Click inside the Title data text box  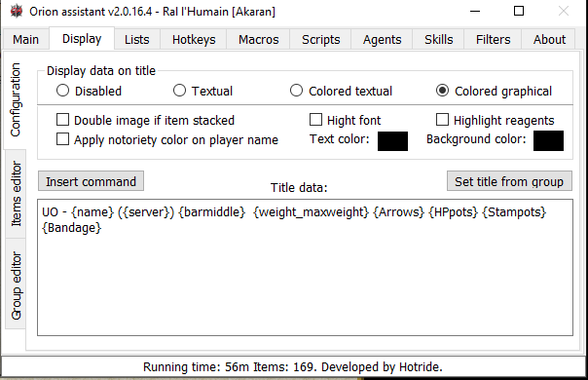point(305,267)
